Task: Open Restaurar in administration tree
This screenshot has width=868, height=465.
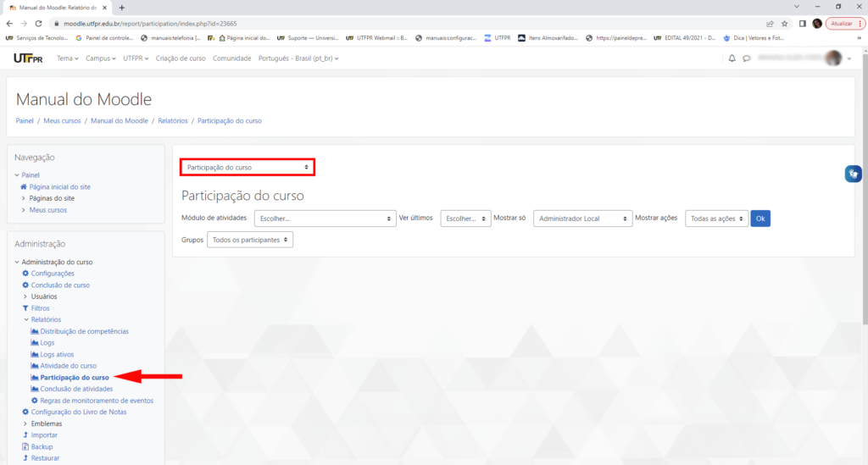Action: click(x=45, y=458)
